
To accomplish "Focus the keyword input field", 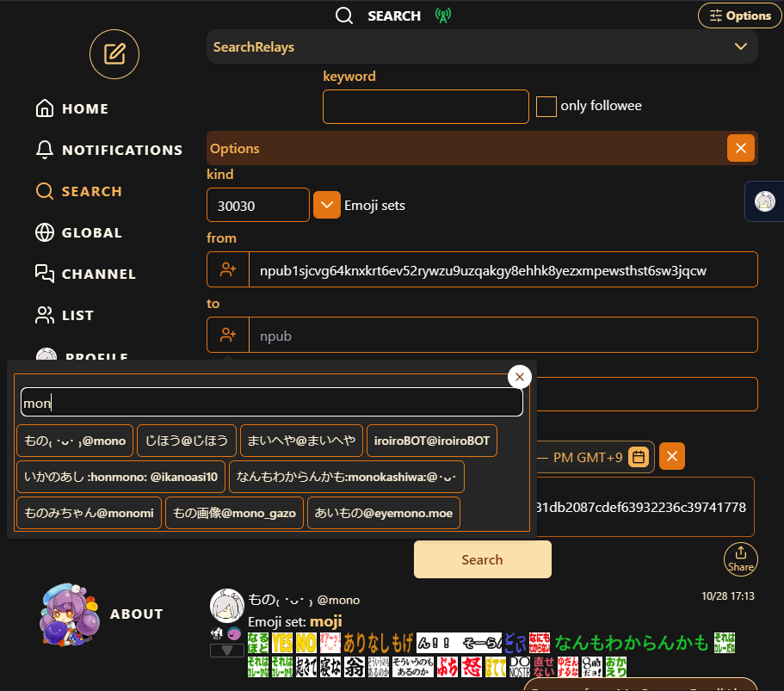I will click(425, 107).
